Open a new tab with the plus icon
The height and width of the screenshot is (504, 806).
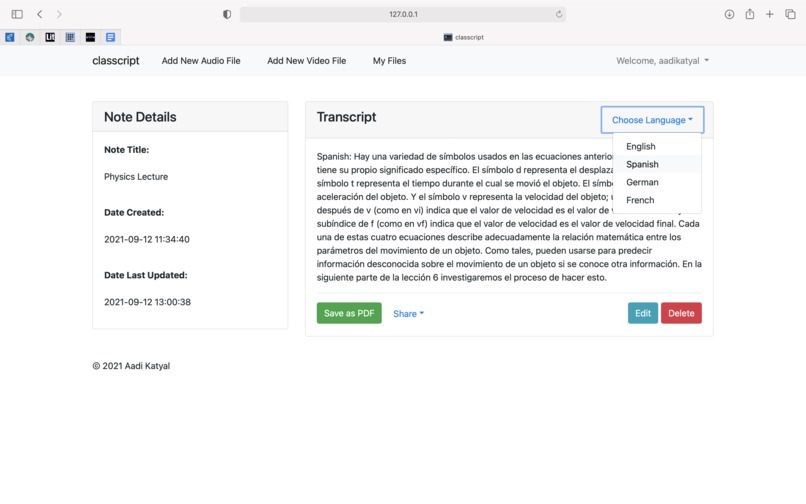coord(770,14)
